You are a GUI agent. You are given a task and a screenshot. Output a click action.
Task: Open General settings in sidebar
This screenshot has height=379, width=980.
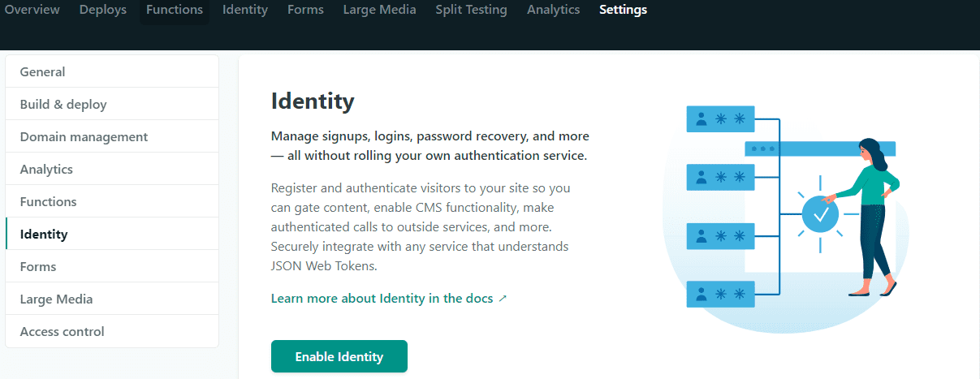click(43, 72)
